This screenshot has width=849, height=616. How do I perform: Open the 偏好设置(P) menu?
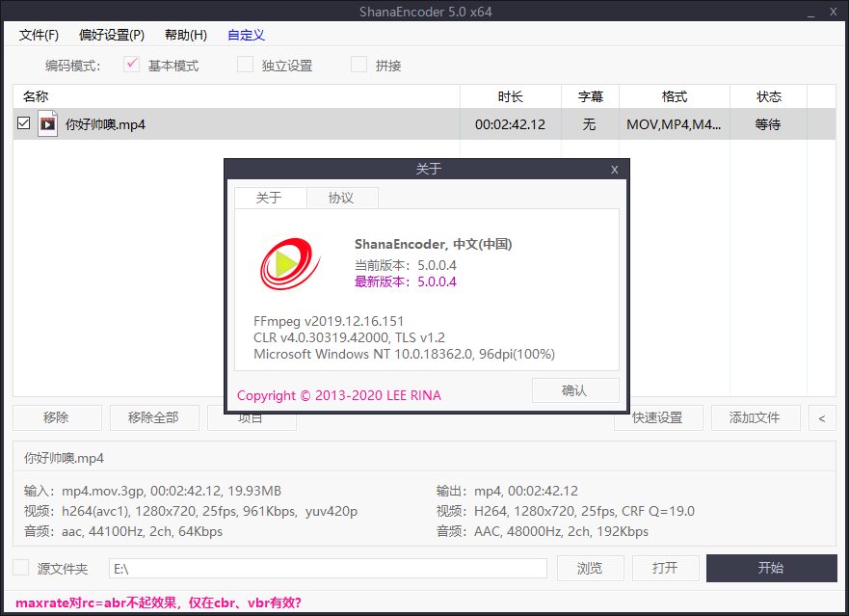tap(112, 36)
